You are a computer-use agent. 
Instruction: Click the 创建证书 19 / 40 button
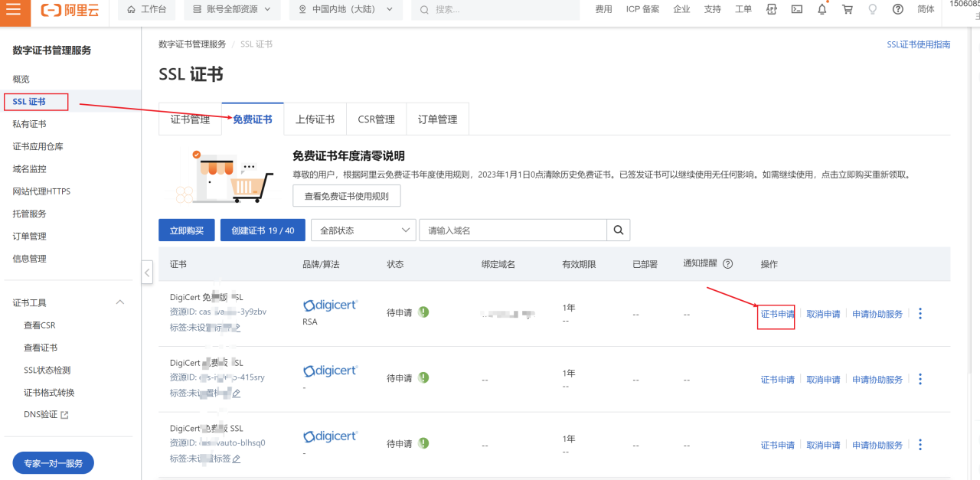[x=263, y=230]
